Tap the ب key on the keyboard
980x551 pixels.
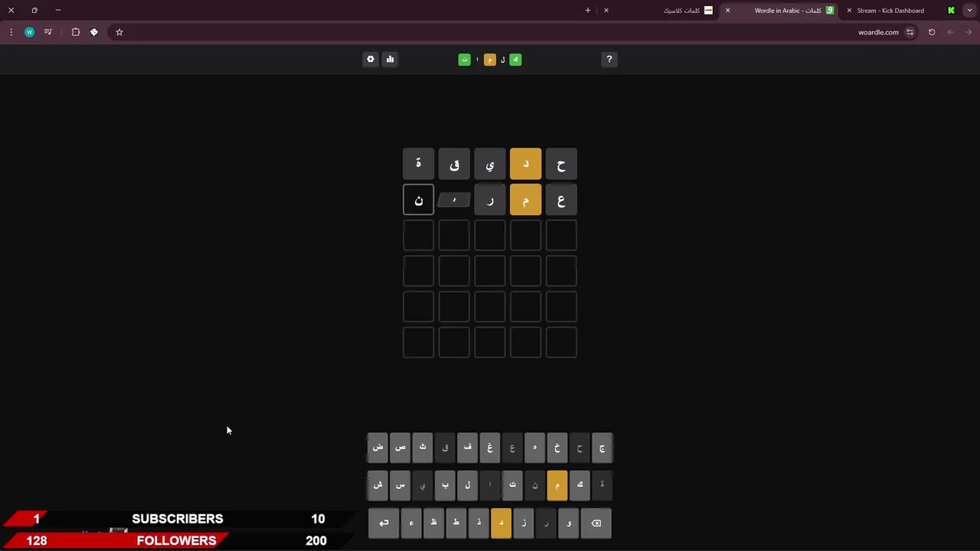445,485
